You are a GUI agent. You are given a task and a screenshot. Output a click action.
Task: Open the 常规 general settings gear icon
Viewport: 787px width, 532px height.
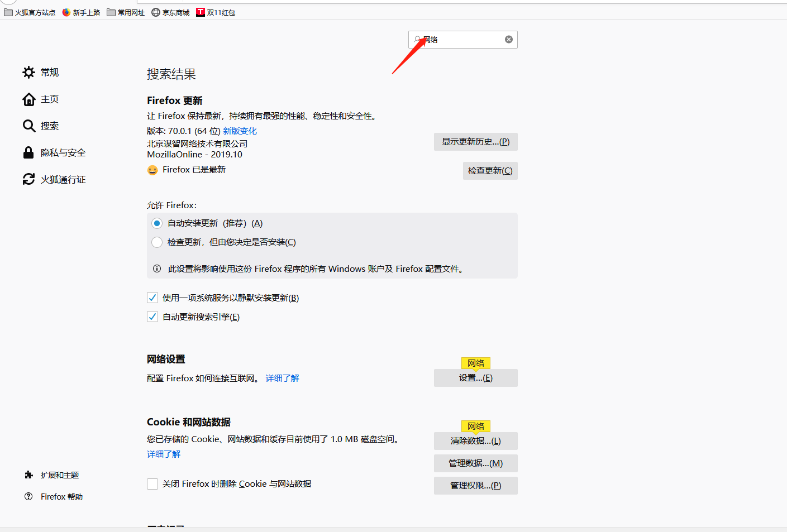coord(28,72)
